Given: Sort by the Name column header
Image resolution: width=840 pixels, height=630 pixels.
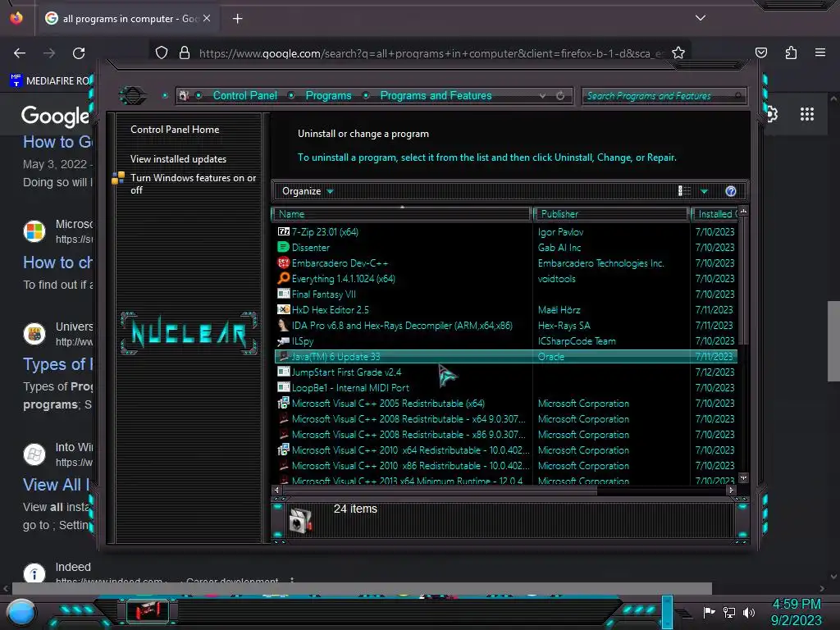Looking at the screenshot, I should pyautogui.click(x=401, y=214).
